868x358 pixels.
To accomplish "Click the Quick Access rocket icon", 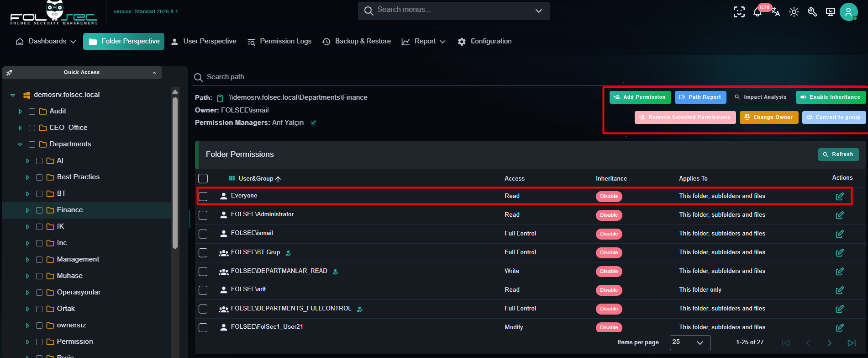I will point(10,72).
